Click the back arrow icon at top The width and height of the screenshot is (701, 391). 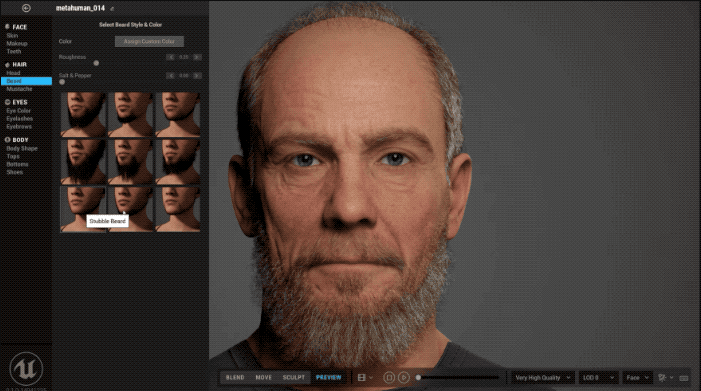coord(26,8)
